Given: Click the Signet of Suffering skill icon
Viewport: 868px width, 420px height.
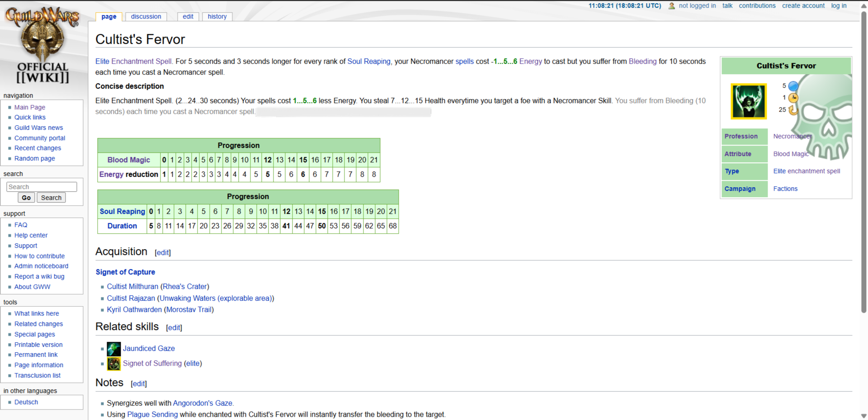Looking at the screenshot, I should tap(114, 363).
